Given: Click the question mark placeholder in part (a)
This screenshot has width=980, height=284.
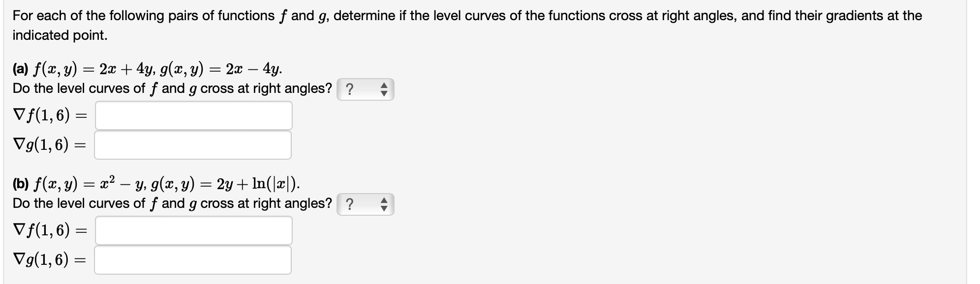Looking at the screenshot, I should coord(351,89).
